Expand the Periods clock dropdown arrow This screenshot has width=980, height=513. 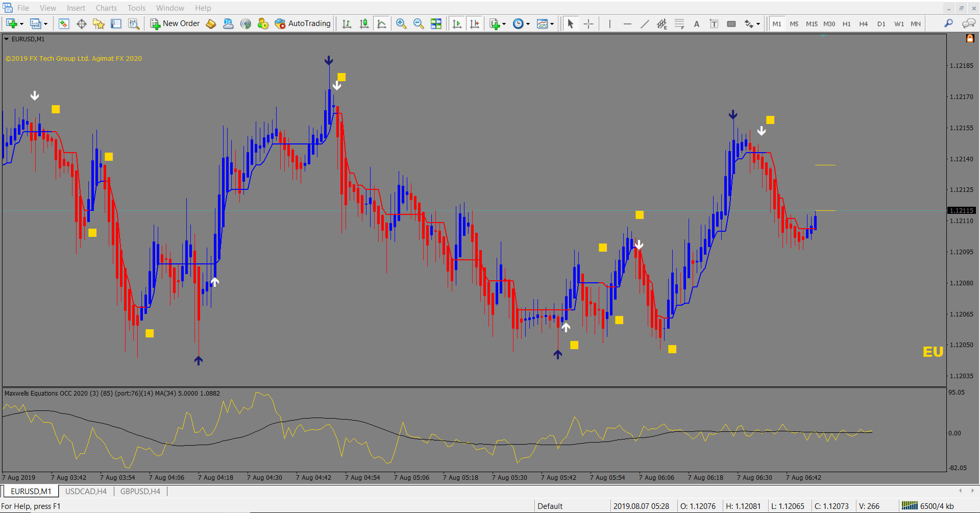tap(528, 24)
